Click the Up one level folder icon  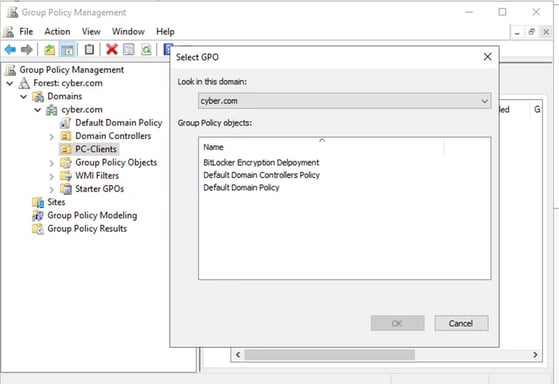pos(49,49)
